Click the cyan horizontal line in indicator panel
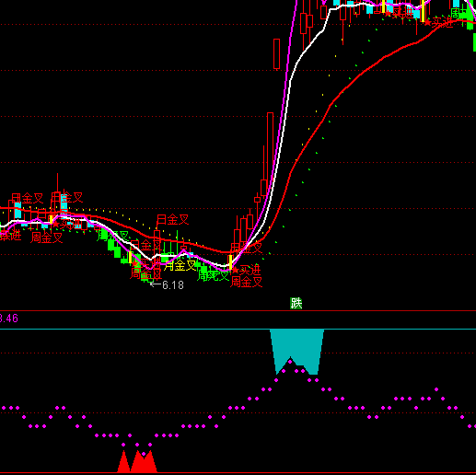 click(x=238, y=330)
